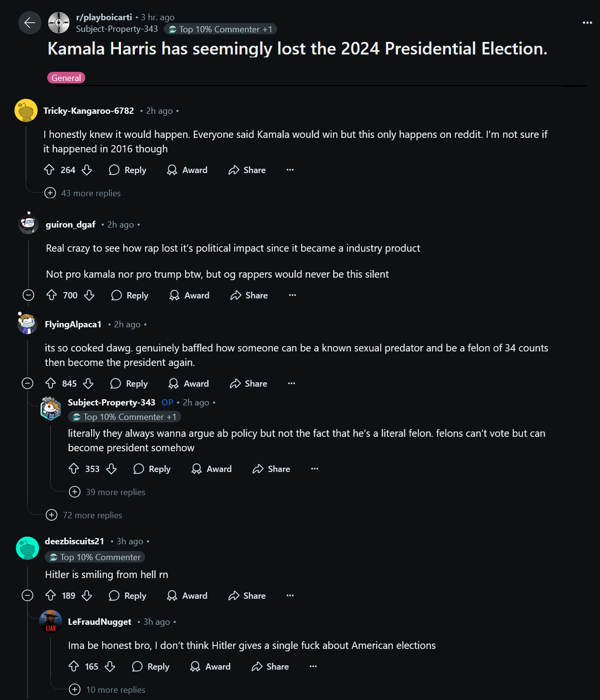600x700 pixels.
Task: Reply to Subject-Property-343's comment
Action: tap(152, 469)
